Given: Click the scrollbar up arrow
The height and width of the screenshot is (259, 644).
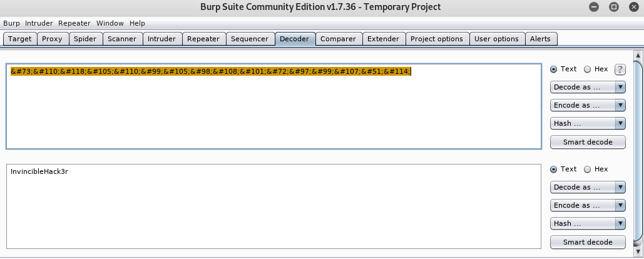Looking at the screenshot, I should point(638,55).
